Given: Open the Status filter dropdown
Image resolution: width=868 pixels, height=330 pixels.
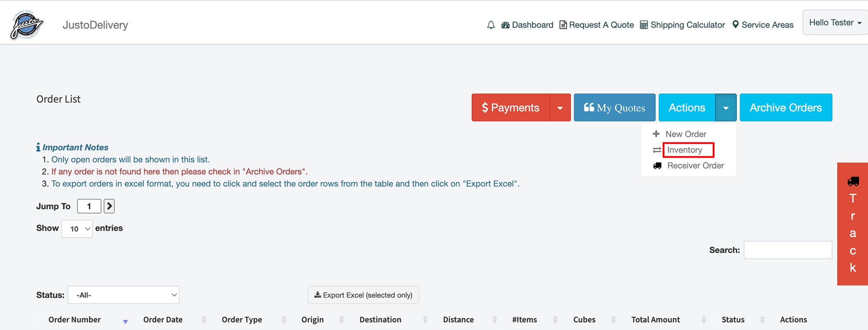Looking at the screenshot, I should coord(123,295).
